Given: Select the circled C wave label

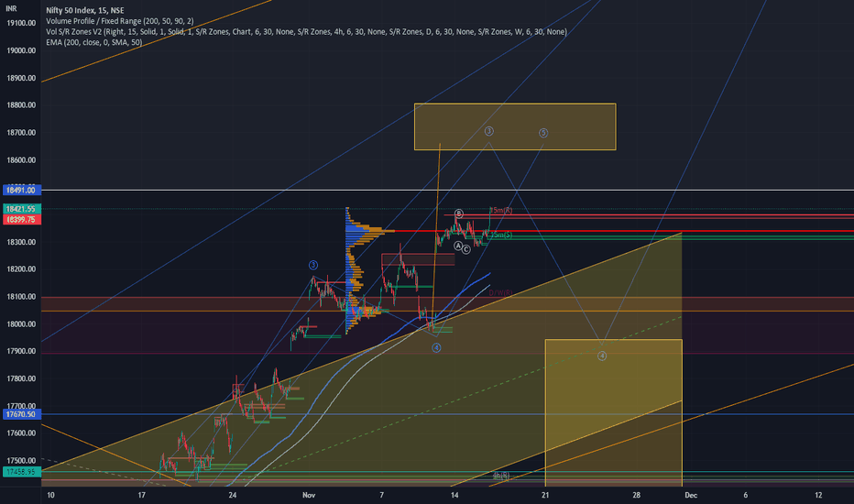Looking at the screenshot, I should [x=466, y=249].
